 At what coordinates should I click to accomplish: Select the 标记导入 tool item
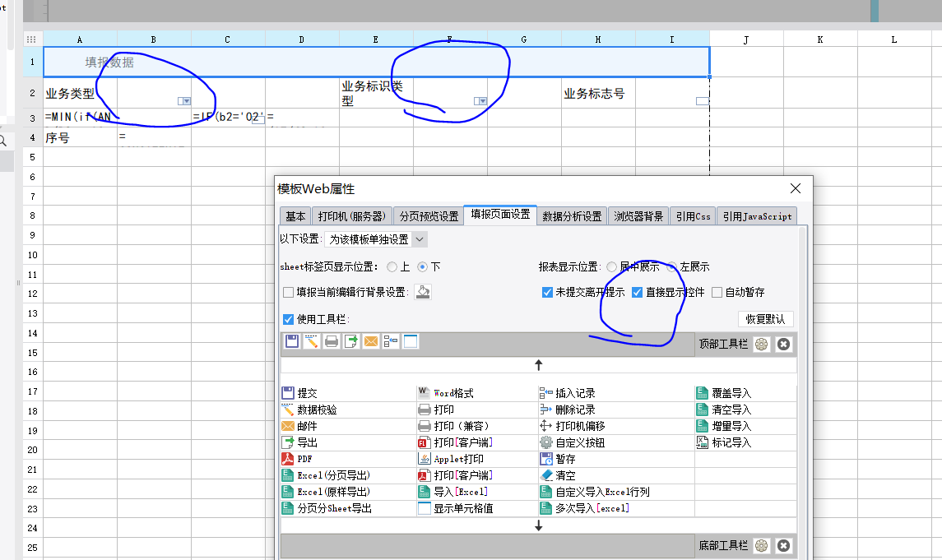724,442
